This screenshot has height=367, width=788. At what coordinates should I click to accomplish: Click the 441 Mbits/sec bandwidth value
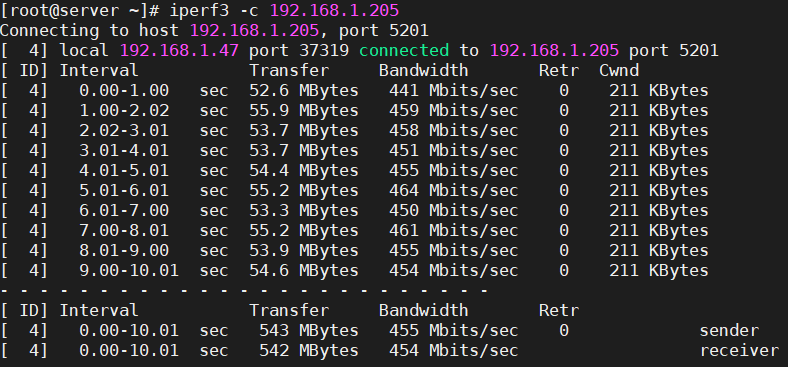(453, 90)
